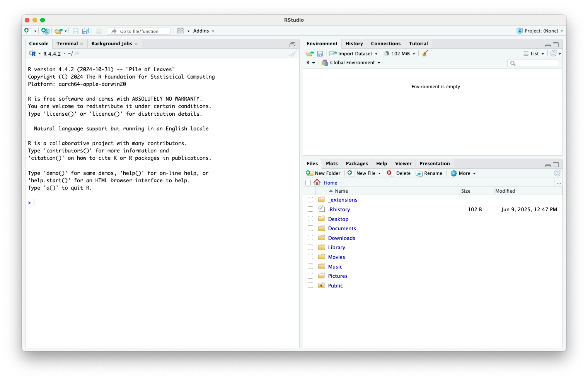
Task: Clear console with the broom icon
Action: point(293,54)
